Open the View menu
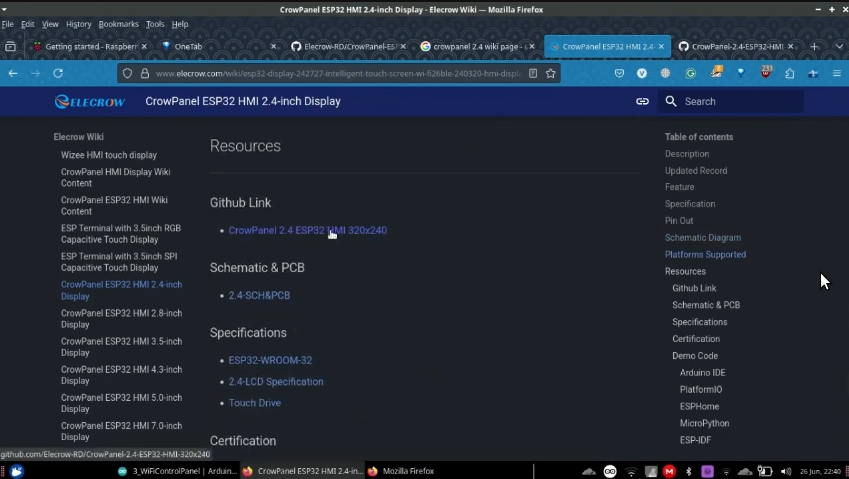 (50, 24)
